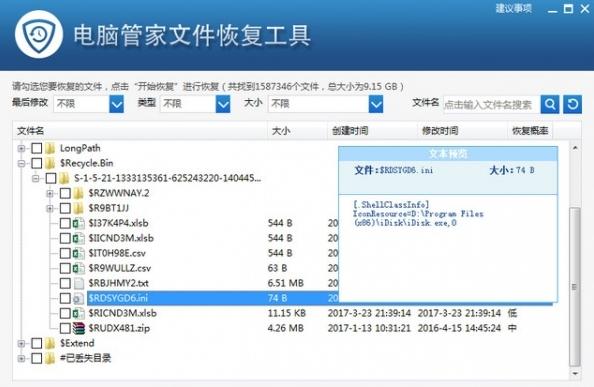Click the Excel icon of $IT0H98E.csv
The width and height of the screenshot is (594, 387).
(78, 253)
